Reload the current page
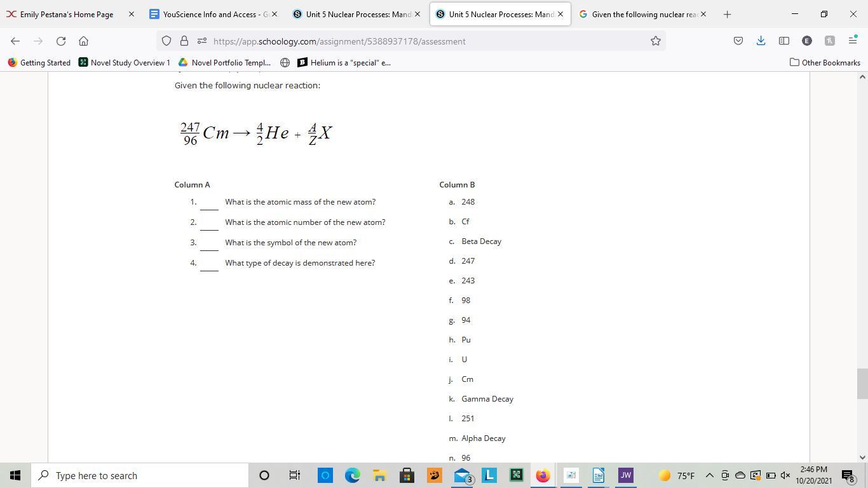The height and width of the screenshot is (488, 868). (61, 41)
